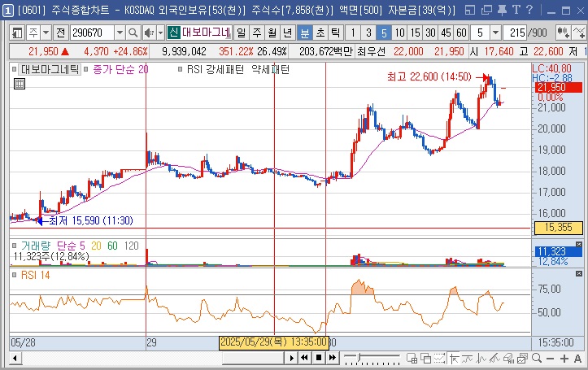Select the 15 minute interval button

pyautogui.click(x=415, y=33)
